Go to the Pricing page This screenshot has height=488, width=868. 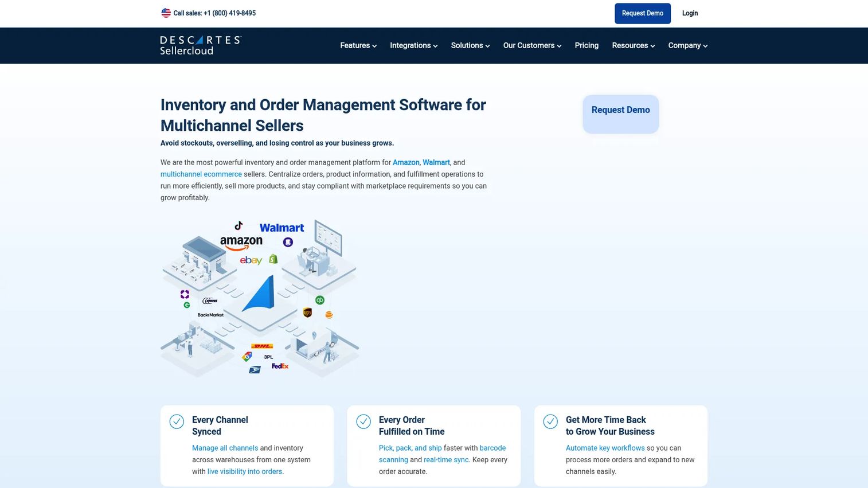(587, 45)
